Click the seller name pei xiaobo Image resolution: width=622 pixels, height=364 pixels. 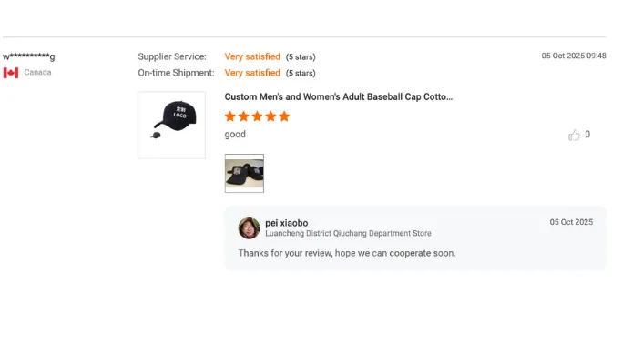point(286,223)
